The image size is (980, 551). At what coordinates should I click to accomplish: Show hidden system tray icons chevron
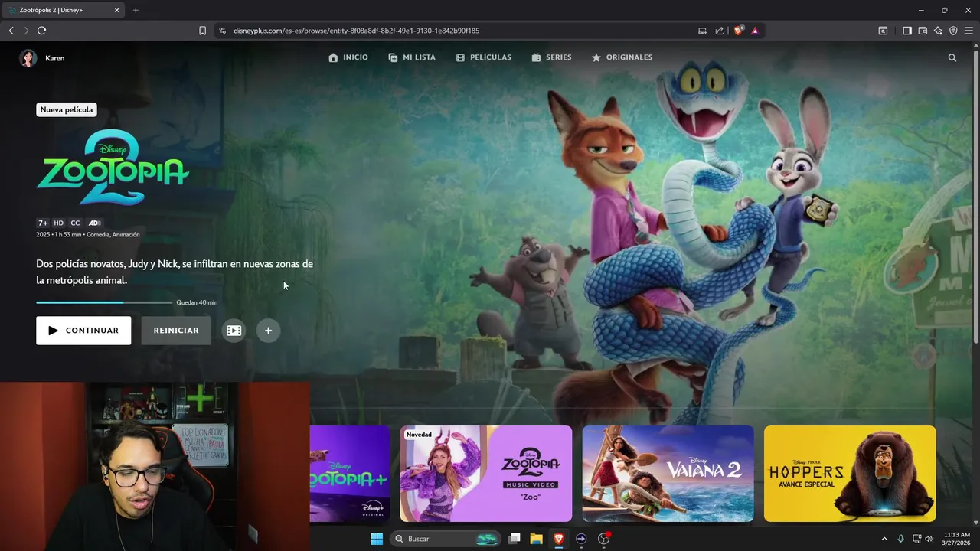pos(884,539)
